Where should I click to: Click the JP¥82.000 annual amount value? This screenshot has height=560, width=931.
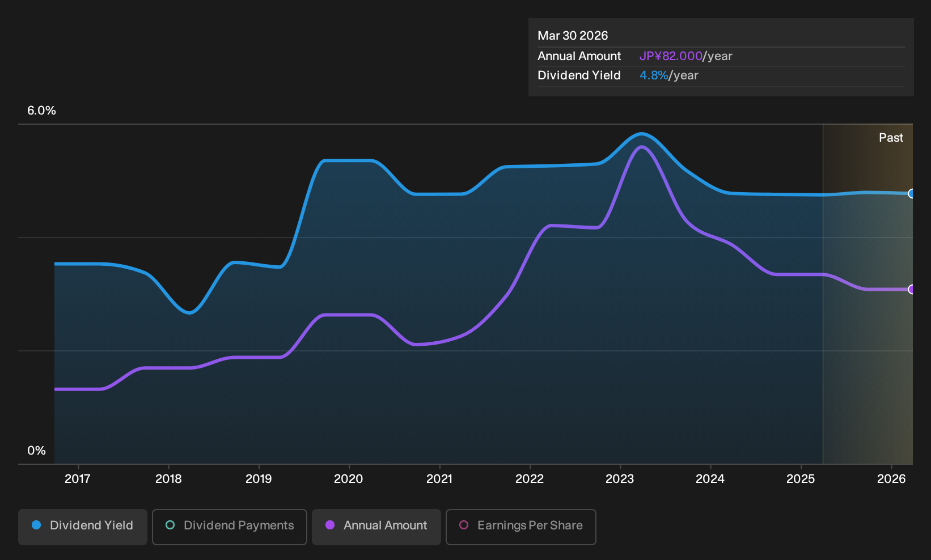tap(671, 56)
